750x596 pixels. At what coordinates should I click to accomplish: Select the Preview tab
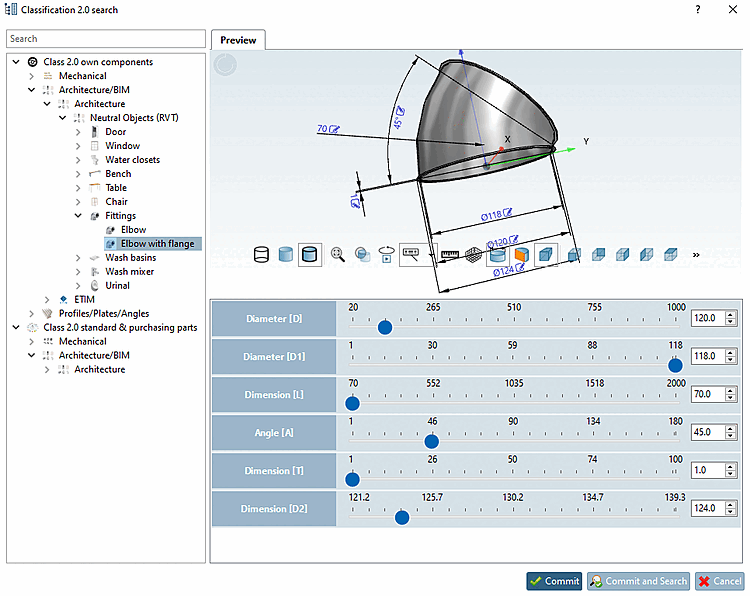point(238,40)
